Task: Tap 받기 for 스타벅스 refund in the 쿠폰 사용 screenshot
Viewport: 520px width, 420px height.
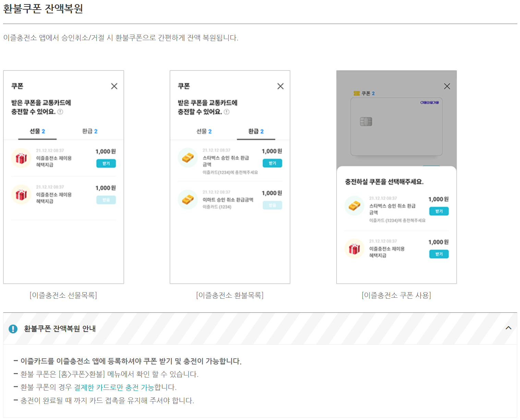Action: click(x=439, y=211)
